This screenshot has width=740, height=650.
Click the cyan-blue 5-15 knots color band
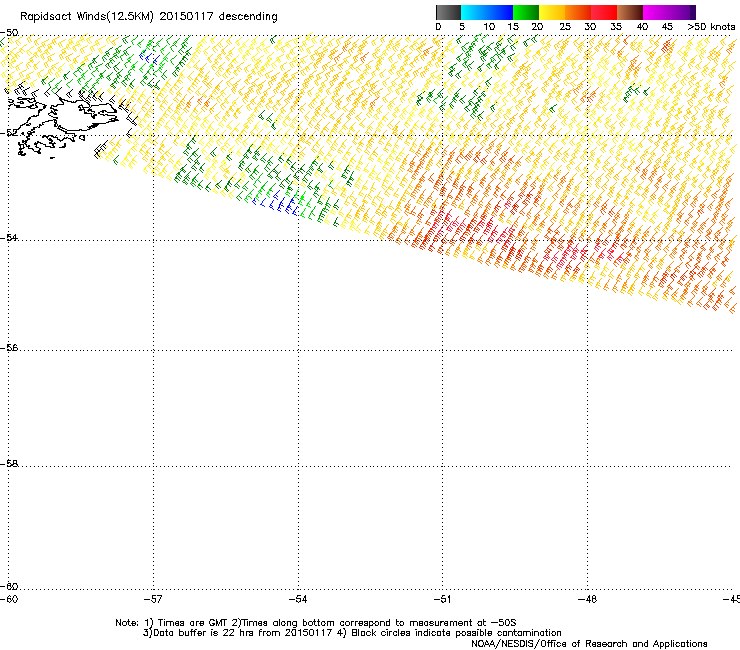pos(487,12)
